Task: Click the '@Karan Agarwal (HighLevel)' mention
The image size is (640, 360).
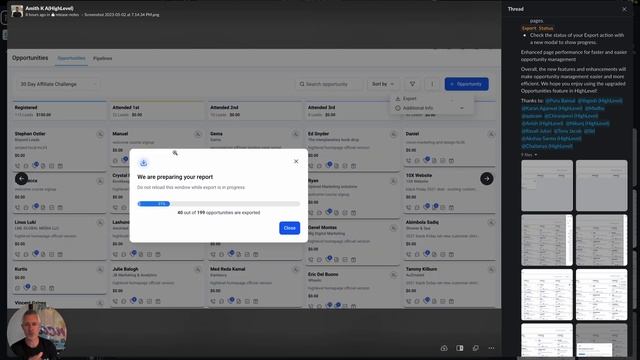Action: pyautogui.click(x=551, y=108)
